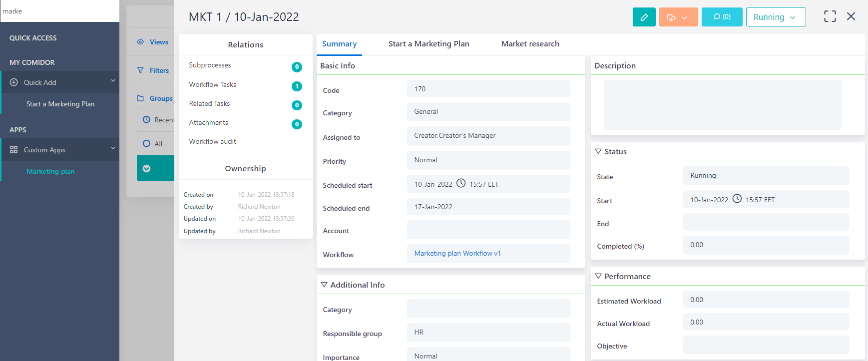Click the sidebar search field
Screen dimensions: 868x361
60,11
